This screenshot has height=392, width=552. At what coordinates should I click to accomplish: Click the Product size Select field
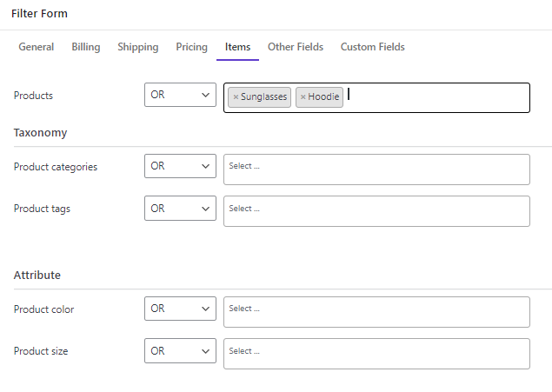pyautogui.click(x=376, y=354)
